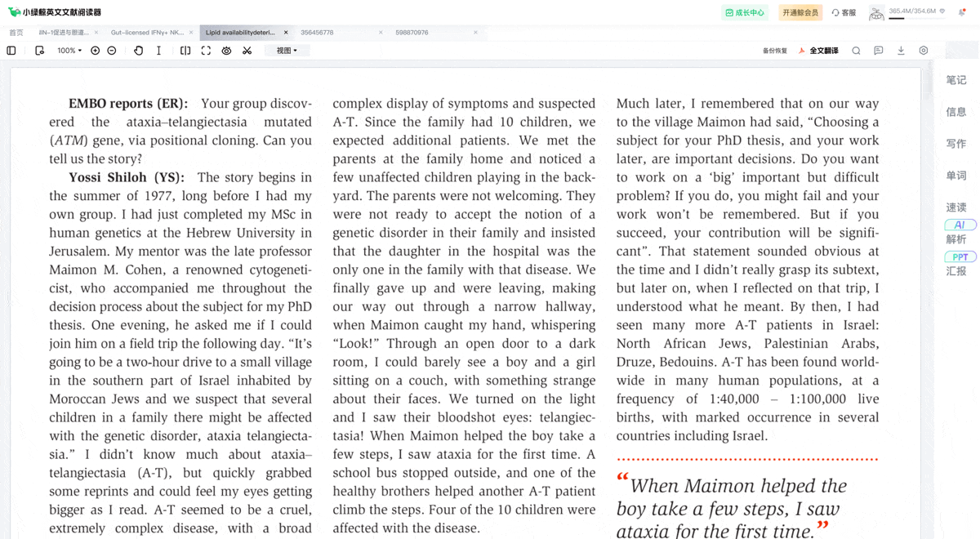980x539 pixels.
Task: Zoom in with the plus circle icon
Action: [96, 51]
